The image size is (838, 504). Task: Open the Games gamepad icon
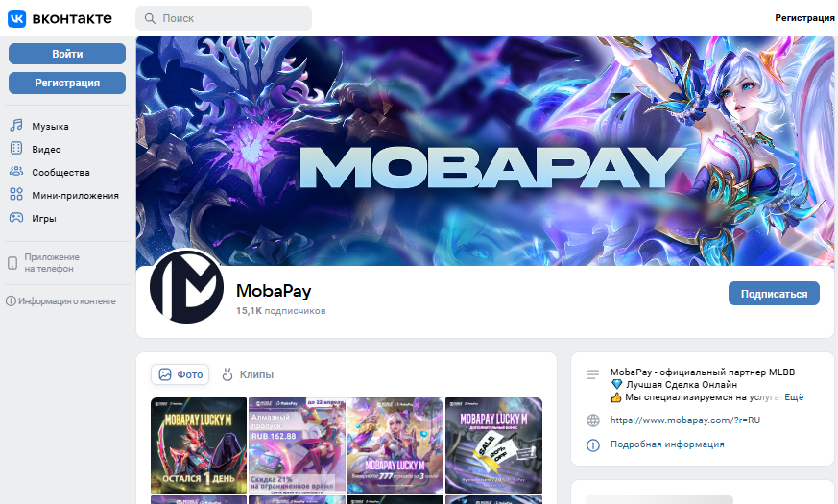[16, 218]
